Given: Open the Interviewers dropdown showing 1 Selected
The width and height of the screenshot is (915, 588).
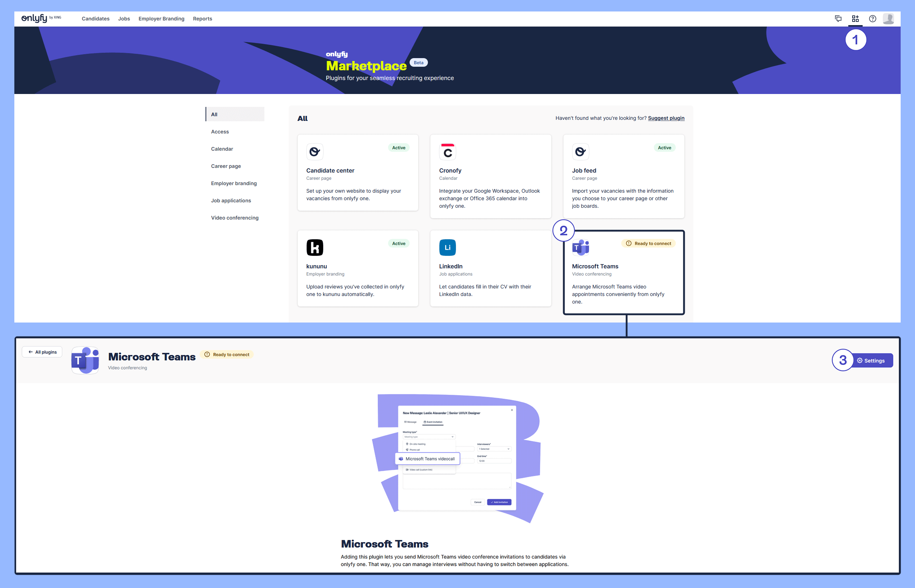Looking at the screenshot, I should (494, 449).
